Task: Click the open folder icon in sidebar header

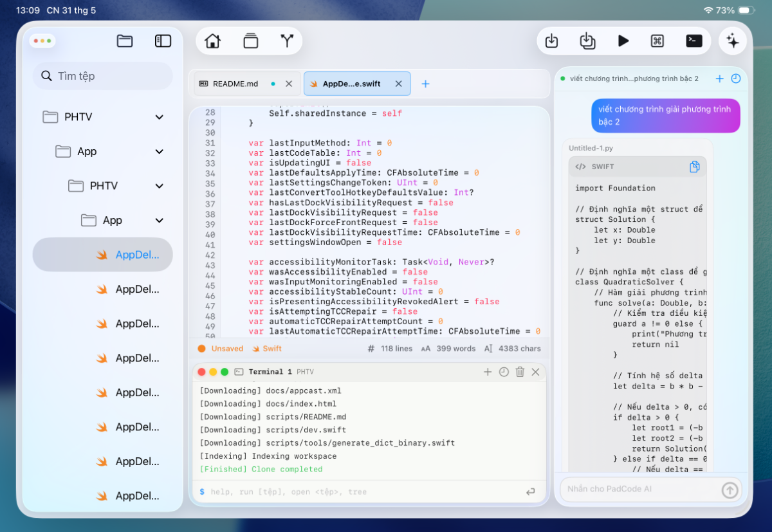Action: click(125, 41)
